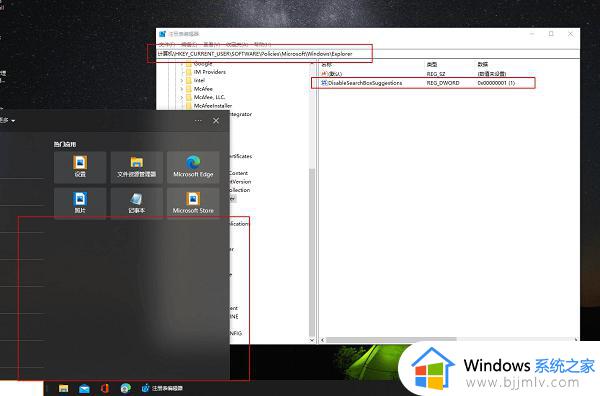Launch the Microsoft Edge tile
The image size is (600, 396).
(193, 167)
